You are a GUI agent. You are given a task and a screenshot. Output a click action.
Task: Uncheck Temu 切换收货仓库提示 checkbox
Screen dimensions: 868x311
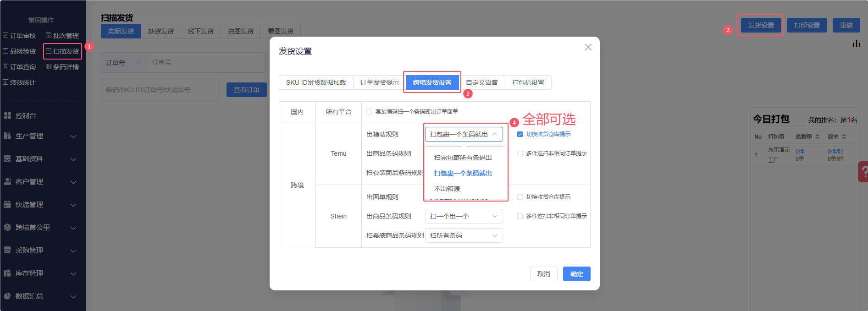[520, 134]
